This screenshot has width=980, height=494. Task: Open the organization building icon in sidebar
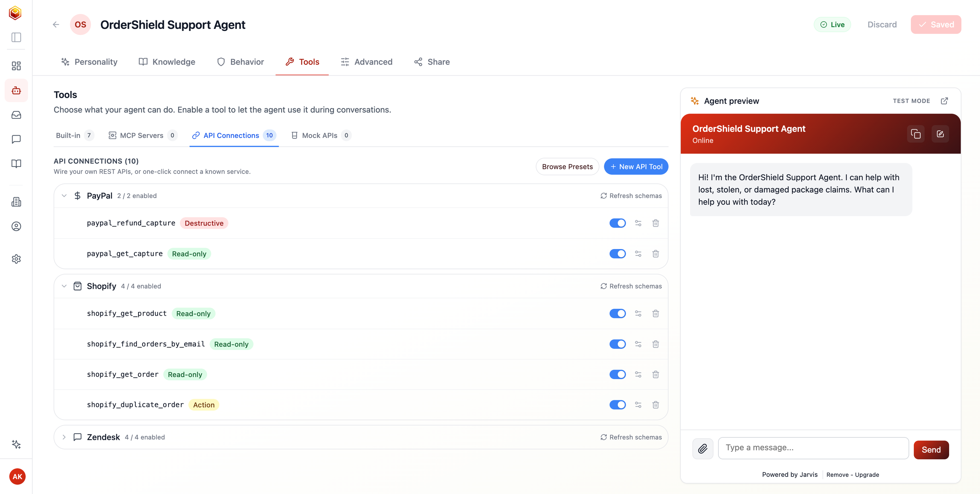point(16,202)
